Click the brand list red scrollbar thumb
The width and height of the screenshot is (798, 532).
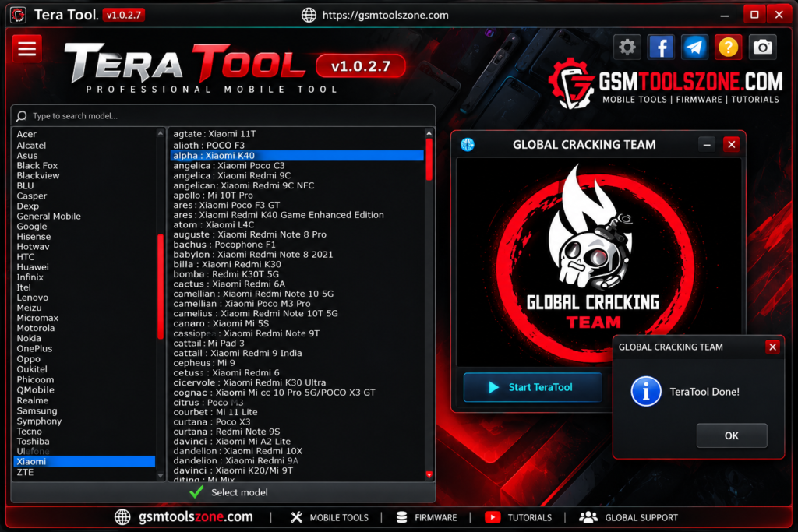click(x=161, y=286)
